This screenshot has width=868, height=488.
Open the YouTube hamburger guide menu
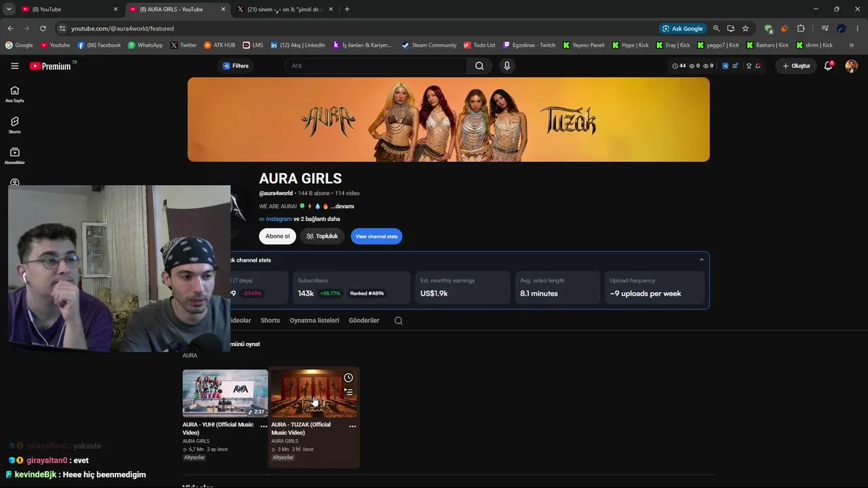point(14,66)
